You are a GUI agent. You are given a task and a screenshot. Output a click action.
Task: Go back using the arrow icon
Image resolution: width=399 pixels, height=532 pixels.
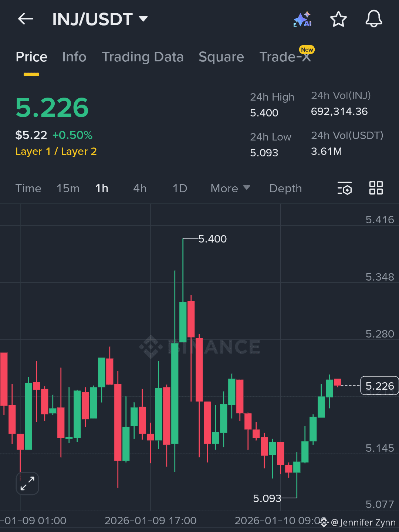[25, 19]
